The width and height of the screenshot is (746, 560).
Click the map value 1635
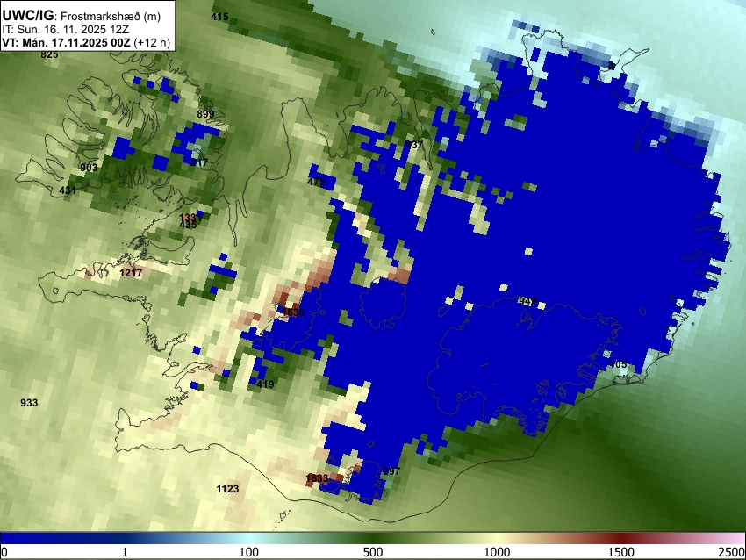click(293, 312)
